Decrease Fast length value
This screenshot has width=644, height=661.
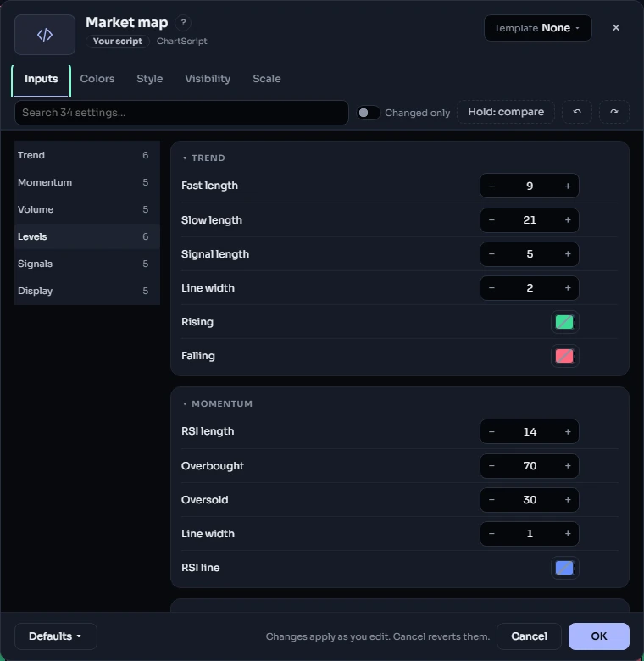click(491, 186)
